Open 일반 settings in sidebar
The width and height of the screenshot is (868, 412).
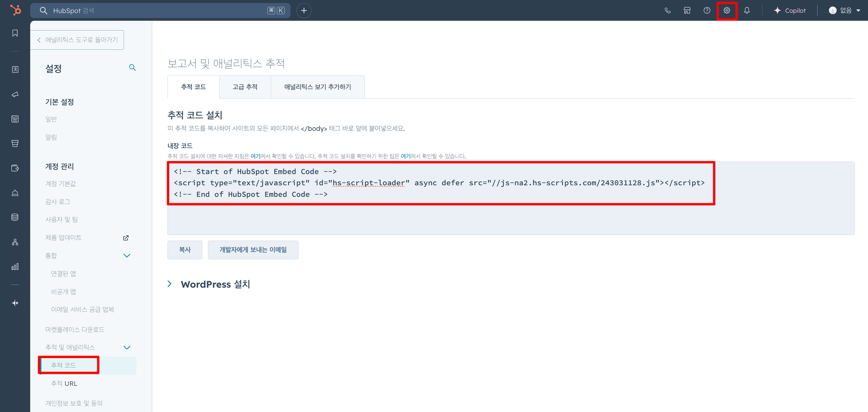(51, 119)
